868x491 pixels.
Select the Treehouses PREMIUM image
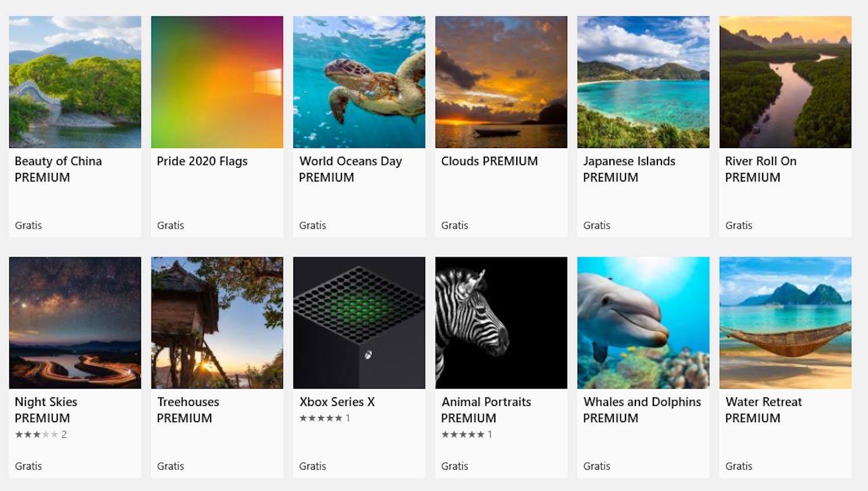(x=216, y=322)
